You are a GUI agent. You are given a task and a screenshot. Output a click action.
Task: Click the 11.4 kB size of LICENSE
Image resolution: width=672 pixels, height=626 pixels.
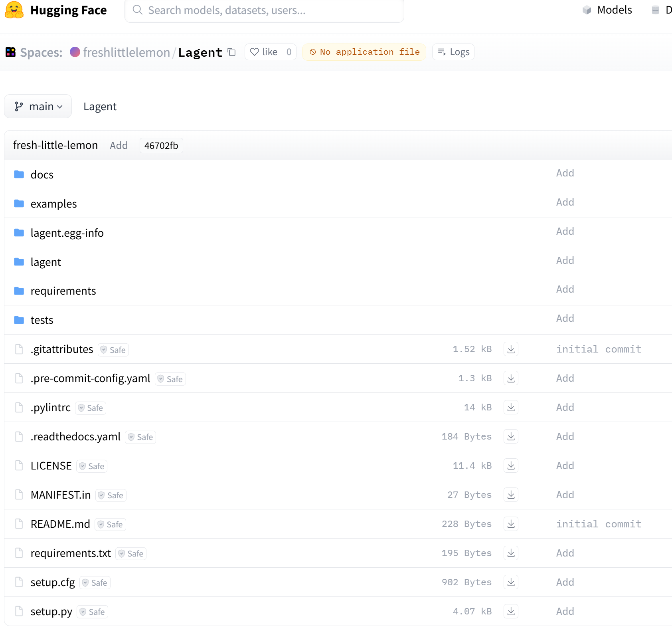coord(472,466)
